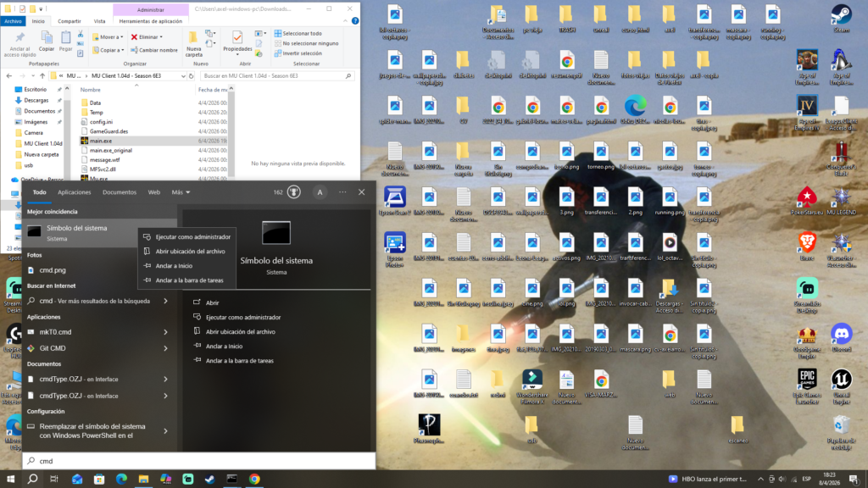Open the Epic Games Launcher desktop icon
Viewport: 868px width, 488px height.
[x=806, y=378]
